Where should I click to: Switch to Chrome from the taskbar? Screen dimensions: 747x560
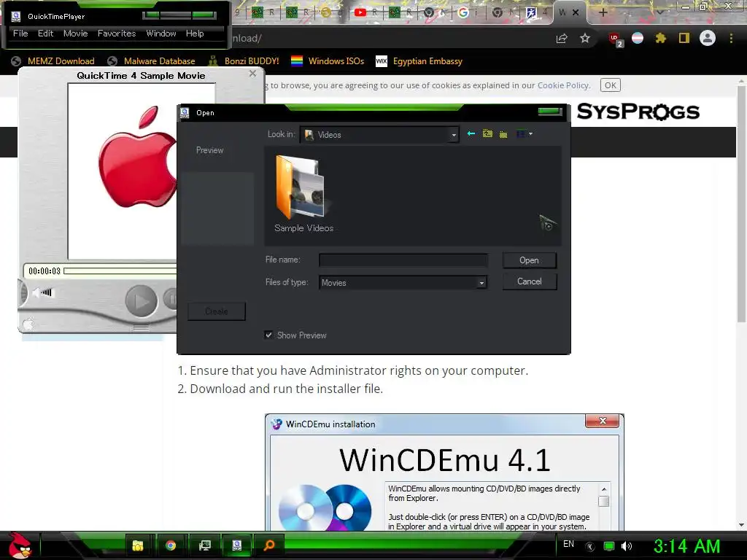tap(171, 545)
